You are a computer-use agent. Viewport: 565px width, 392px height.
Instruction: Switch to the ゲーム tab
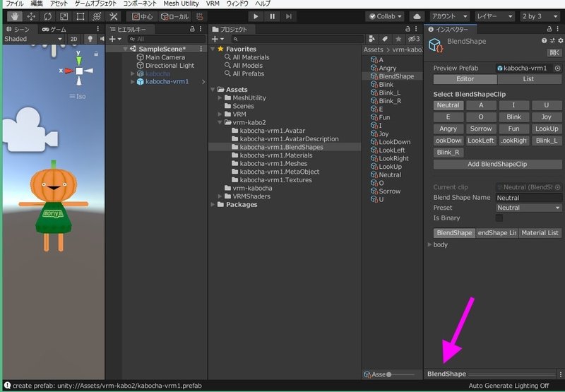click(x=54, y=29)
